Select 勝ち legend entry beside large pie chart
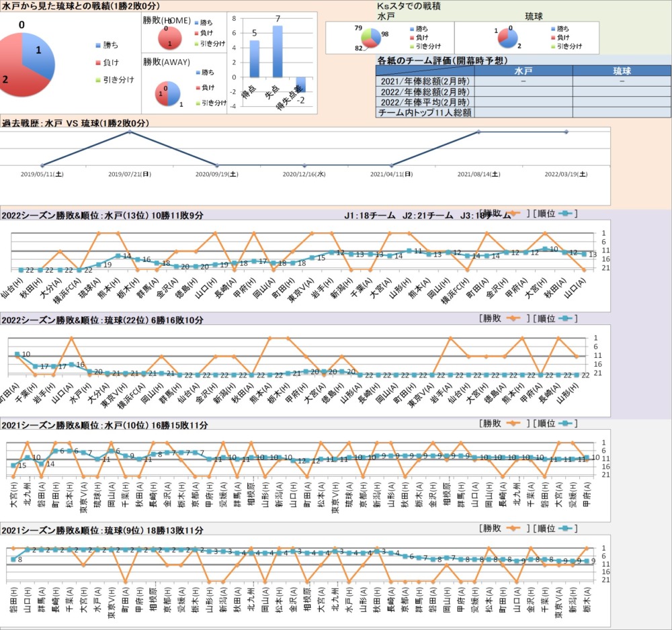The image size is (672, 630). click(110, 45)
